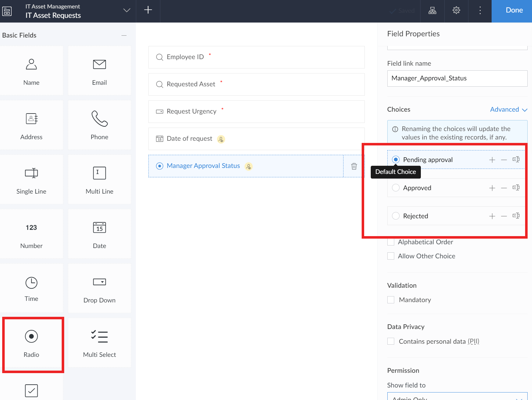The height and width of the screenshot is (400, 532).
Task: Check Alphabetical Order for choices
Action: coord(390,242)
